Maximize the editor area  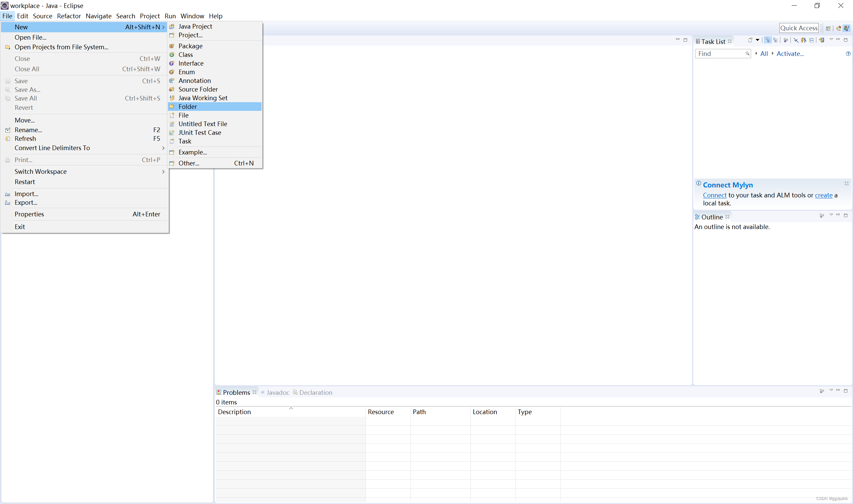[685, 40]
